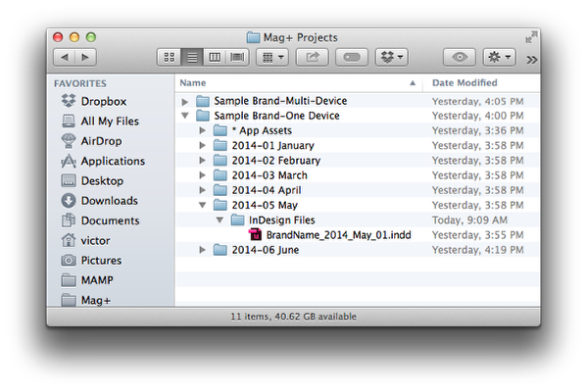588x392 pixels.
Task: Click the Edit Tags toolbar button
Action: 352,58
